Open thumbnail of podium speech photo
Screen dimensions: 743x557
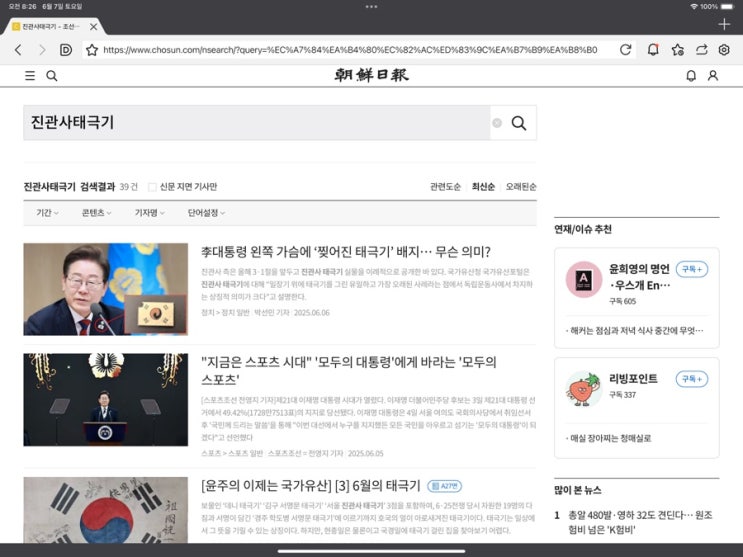[106, 400]
